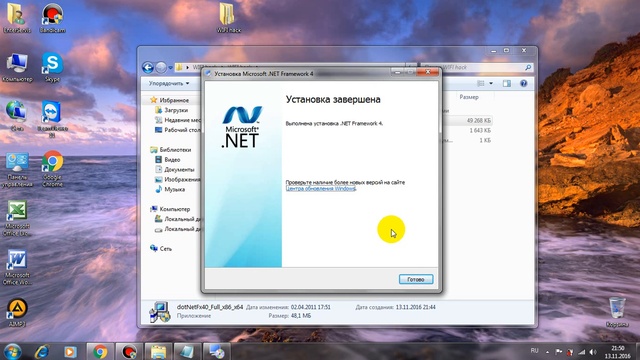Image resolution: width=640 pixels, height=360 pixels.
Task: Open the network tray icon
Action: [x=582, y=351]
